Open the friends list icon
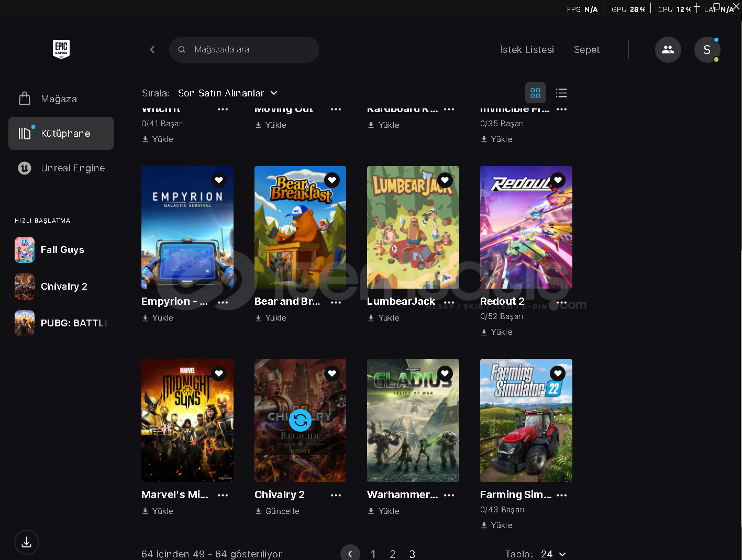The height and width of the screenshot is (560, 742). tap(668, 50)
